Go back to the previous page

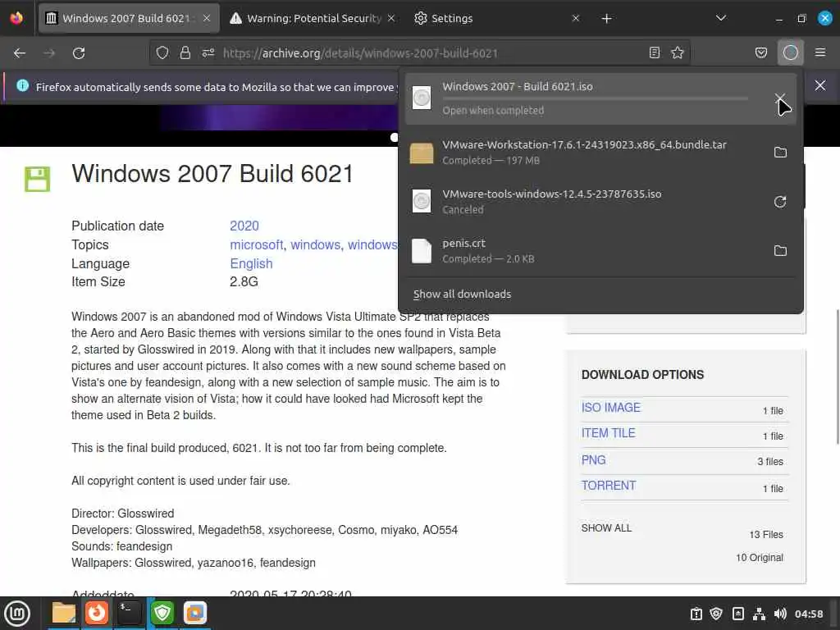20,53
